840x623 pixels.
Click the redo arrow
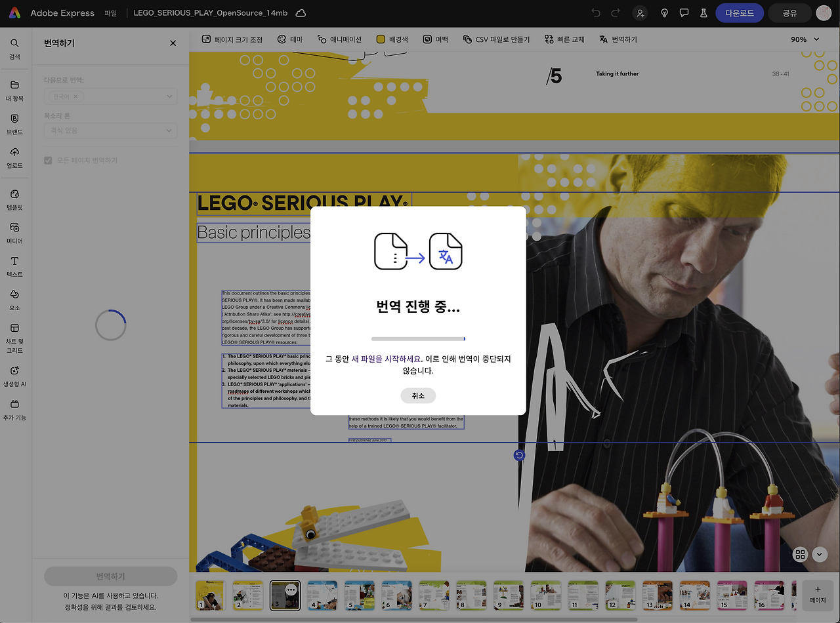click(616, 13)
